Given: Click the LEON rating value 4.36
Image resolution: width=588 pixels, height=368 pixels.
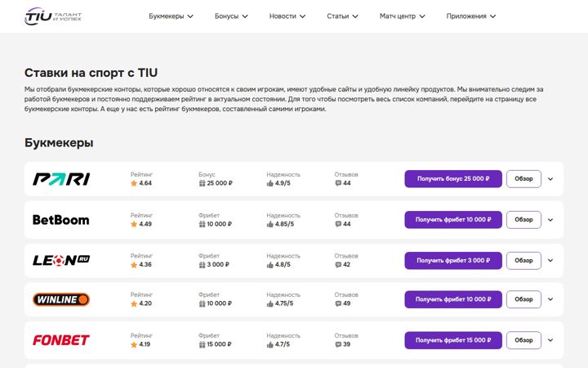Looking at the screenshot, I should [145, 265].
